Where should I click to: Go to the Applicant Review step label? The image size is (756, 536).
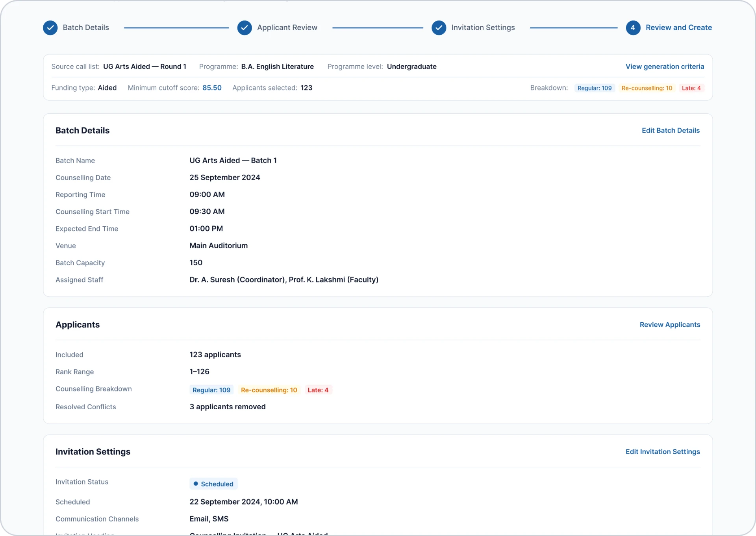pyautogui.click(x=287, y=28)
